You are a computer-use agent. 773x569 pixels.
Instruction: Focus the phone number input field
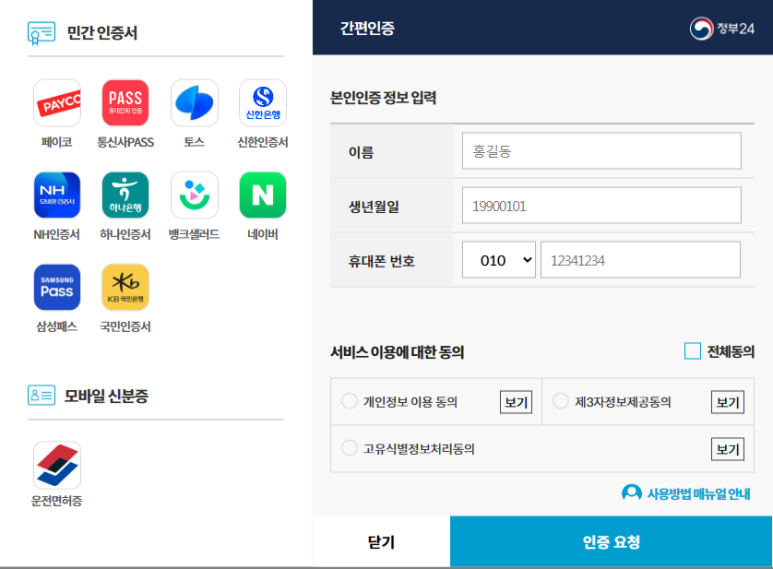[x=640, y=260]
